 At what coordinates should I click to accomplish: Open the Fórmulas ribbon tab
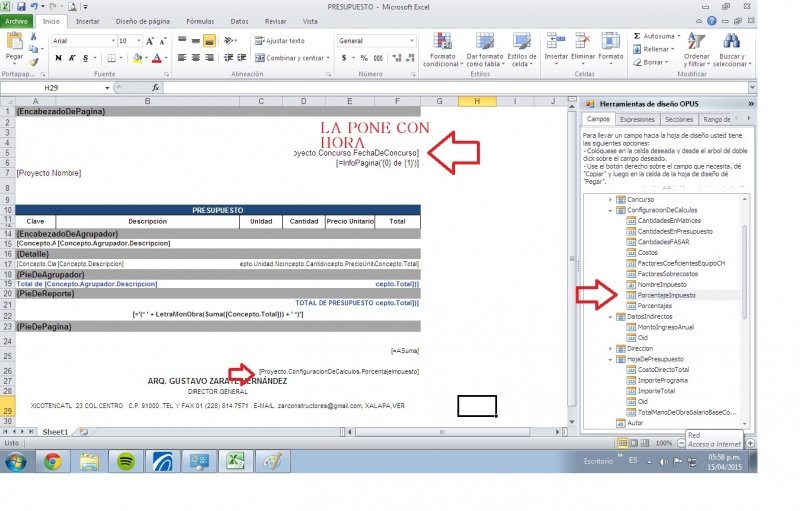pyautogui.click(x=200, y=20)
